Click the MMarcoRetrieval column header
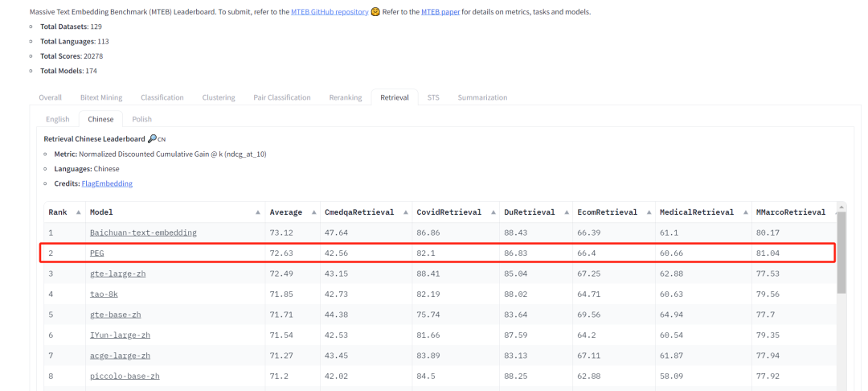Screen dimensions: 868x391 (791, 212)
